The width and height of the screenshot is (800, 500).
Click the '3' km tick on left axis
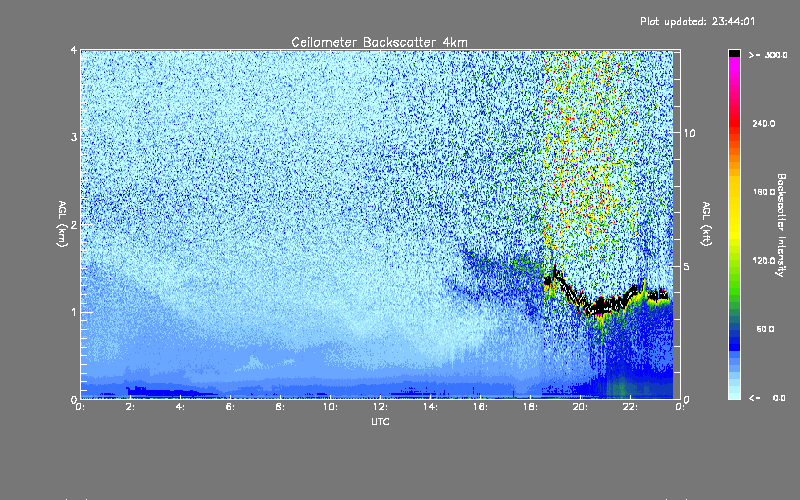pyautogui.click(x=74, y=137)
